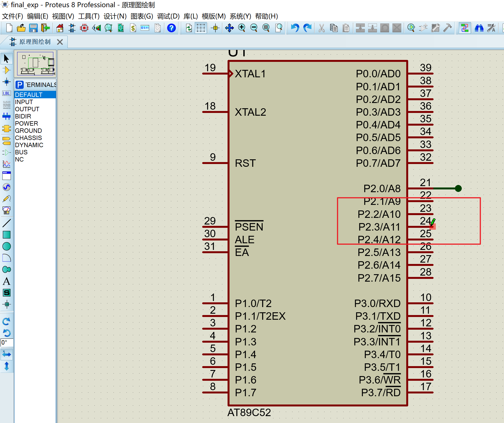Toggle the grid display icon
The width and height of the screenshot is (504, 423).
tap(201, 28)
